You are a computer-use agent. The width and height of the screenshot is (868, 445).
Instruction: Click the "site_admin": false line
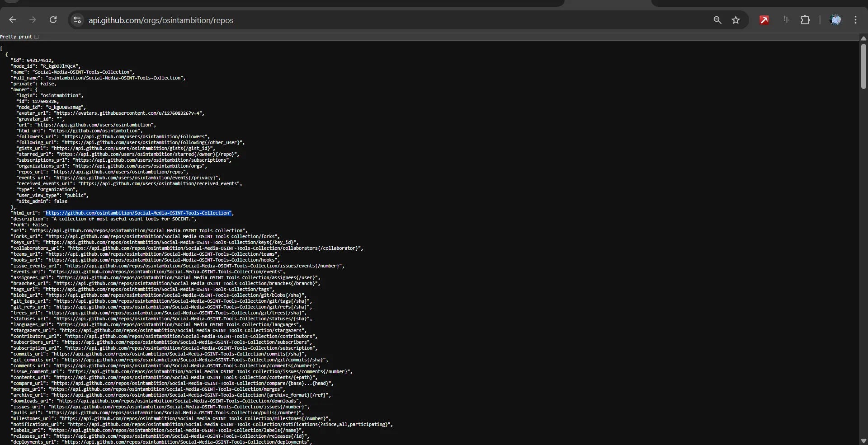click(x=42, y=201)
